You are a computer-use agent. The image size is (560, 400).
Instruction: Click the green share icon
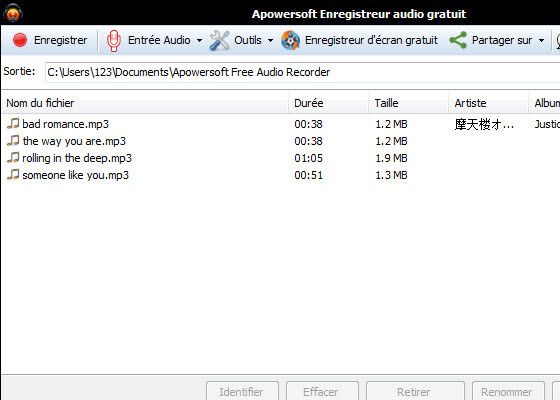point(458,40)
